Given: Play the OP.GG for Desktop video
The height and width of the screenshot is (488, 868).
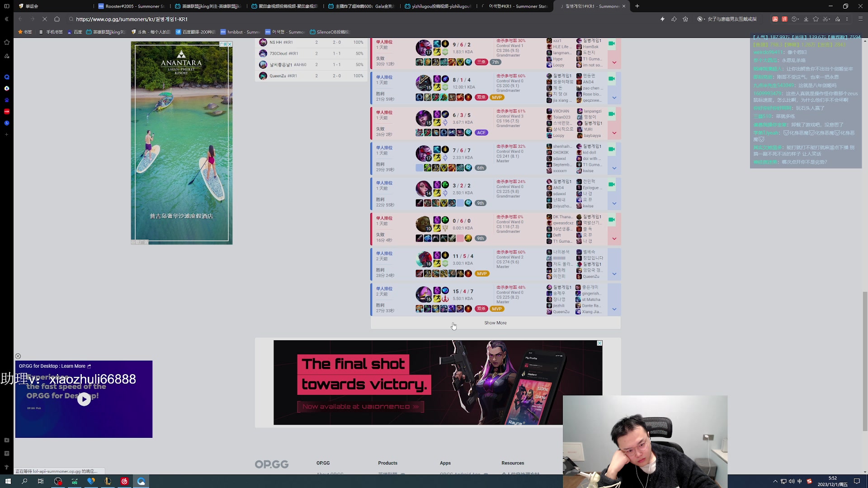Looking at the screenshot, I should click(84, 399).
